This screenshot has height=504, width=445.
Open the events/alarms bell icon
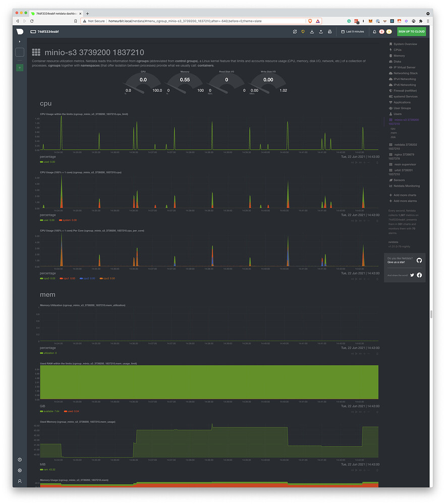pos(374,31)
